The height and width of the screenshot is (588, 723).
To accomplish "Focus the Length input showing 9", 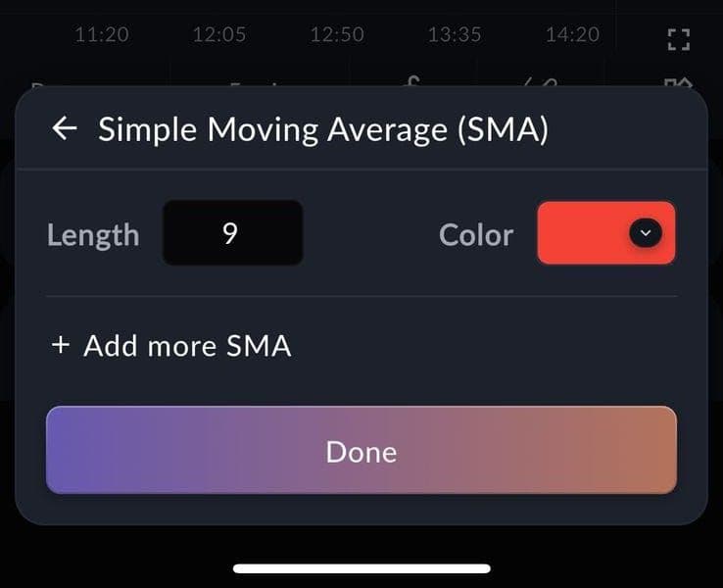I will pyautogui.click(x=232, y=233).
